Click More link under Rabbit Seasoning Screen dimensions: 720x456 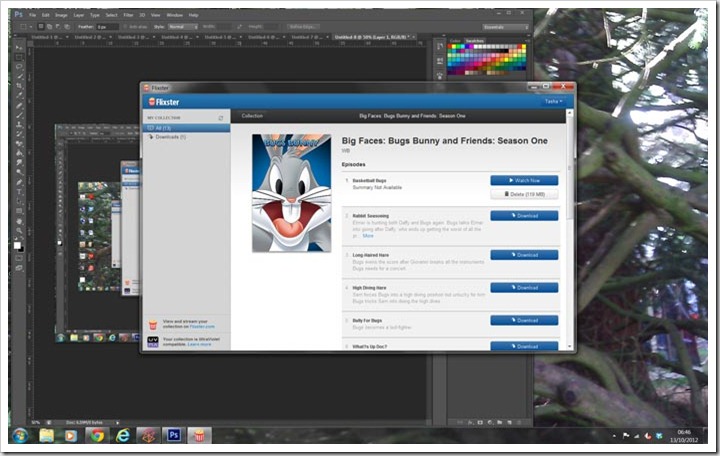368,236
